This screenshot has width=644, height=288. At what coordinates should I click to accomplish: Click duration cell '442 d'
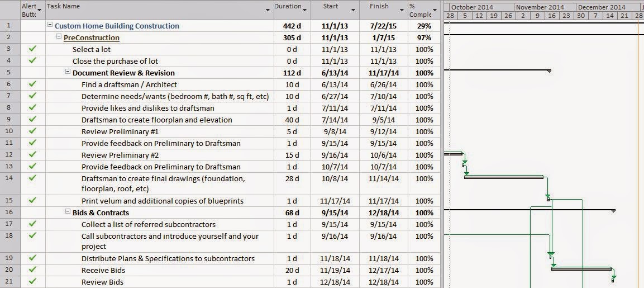pyautogui.click(x=292, y=26)
